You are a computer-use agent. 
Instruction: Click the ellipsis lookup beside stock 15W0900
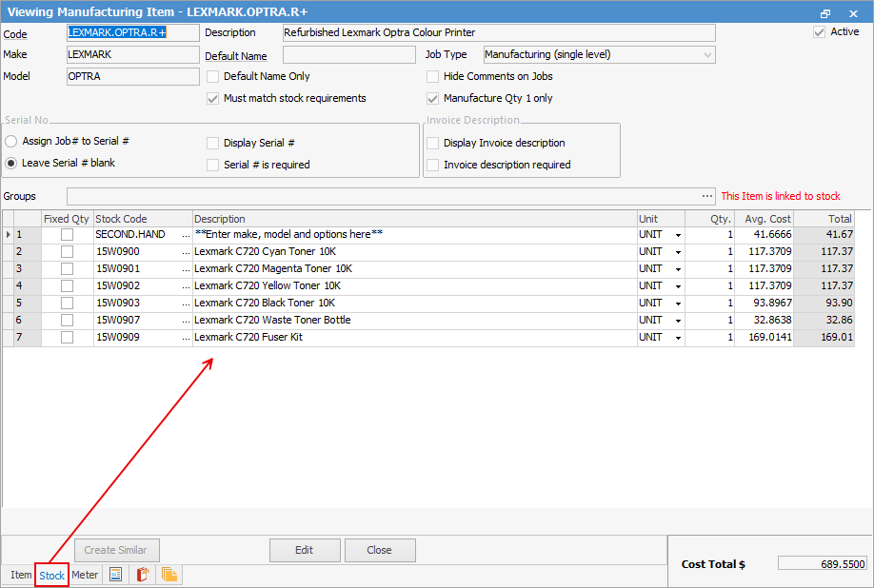tap(187, 252)
